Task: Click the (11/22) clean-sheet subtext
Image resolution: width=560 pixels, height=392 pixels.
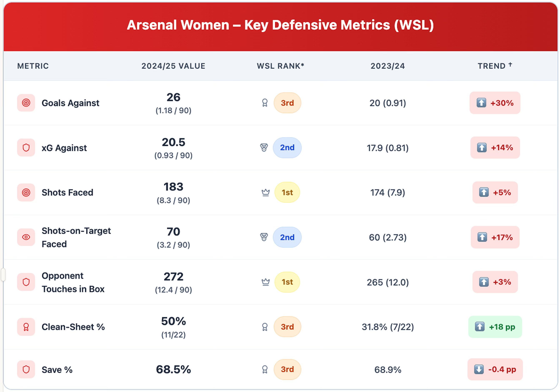Action: tap(174, 335)
